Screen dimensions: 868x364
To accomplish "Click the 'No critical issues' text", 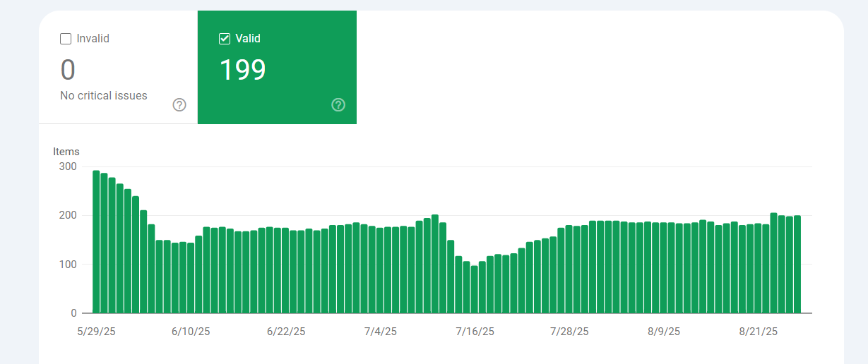I will [104, 95].
